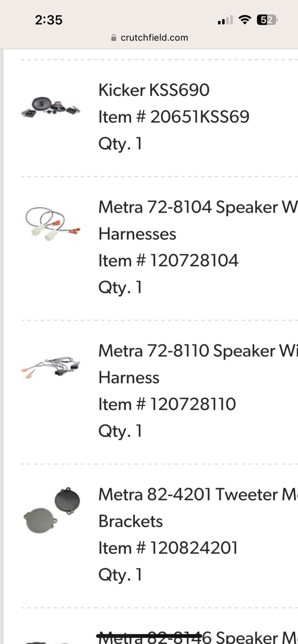Image resolution: width=298 pixels, height=644 pixels.
Task: Tap the Metra 72-8110 harness product image
Action: click(51, 367)
